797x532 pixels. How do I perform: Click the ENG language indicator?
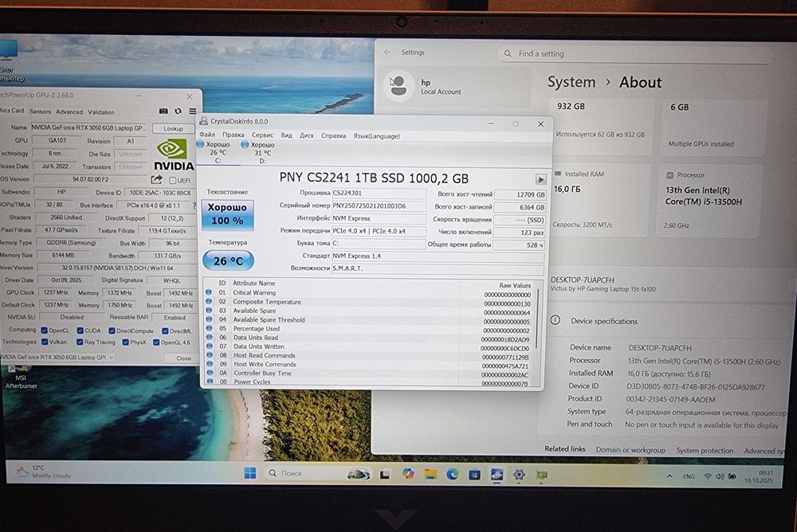(689, 476)
